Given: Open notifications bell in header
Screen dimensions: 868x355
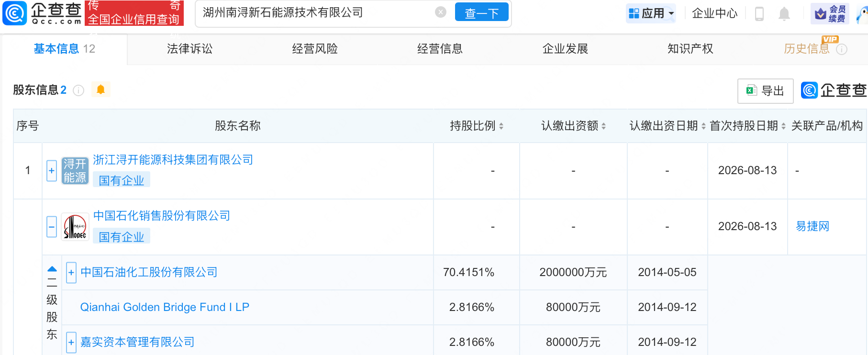Looking at the screenshot, I should (x=784, y=13).
